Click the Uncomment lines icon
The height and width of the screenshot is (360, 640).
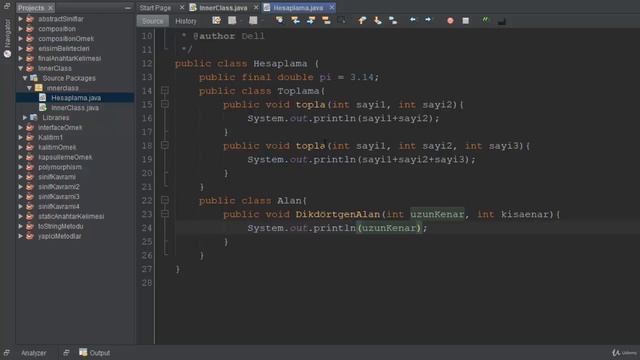pos(501,21)
